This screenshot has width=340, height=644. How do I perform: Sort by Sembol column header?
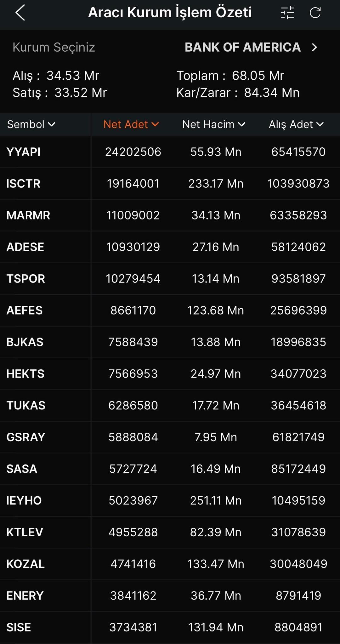click(31, 124)
